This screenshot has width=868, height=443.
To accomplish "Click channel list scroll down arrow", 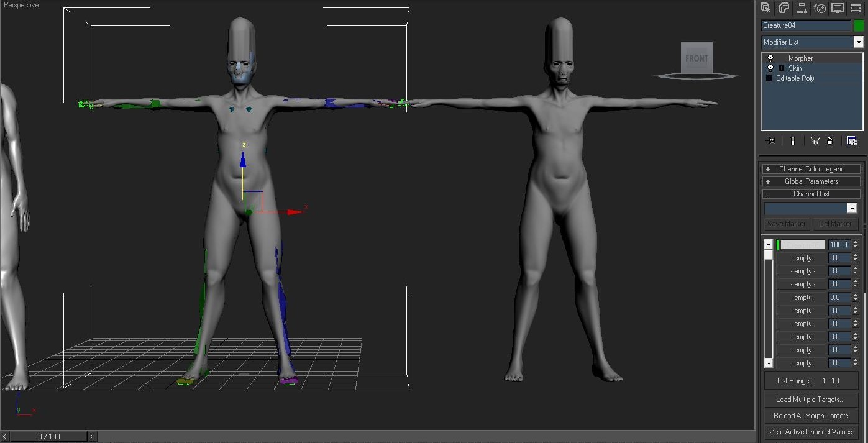I will pyautogui.click(x=769, y=363).
